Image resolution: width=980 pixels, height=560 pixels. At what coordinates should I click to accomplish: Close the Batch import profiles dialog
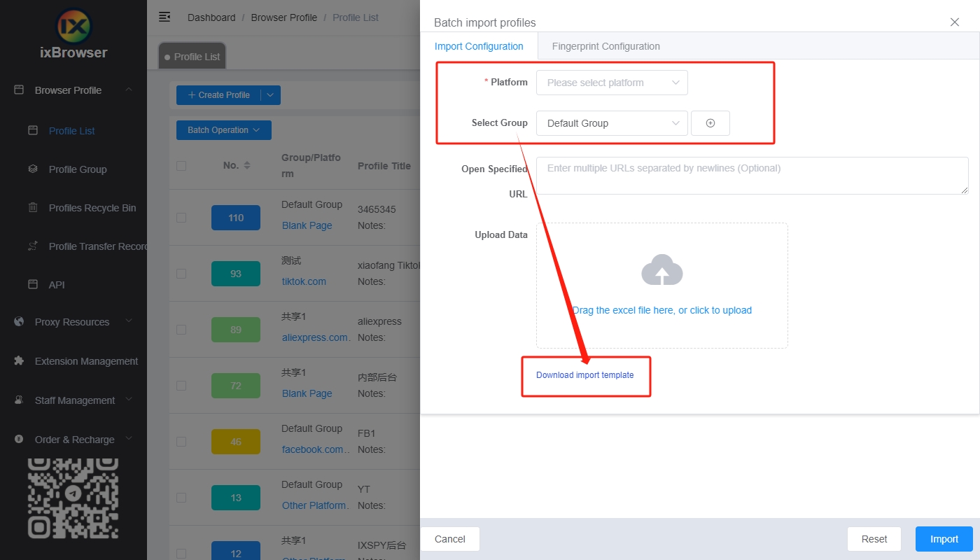click(955, 22)
